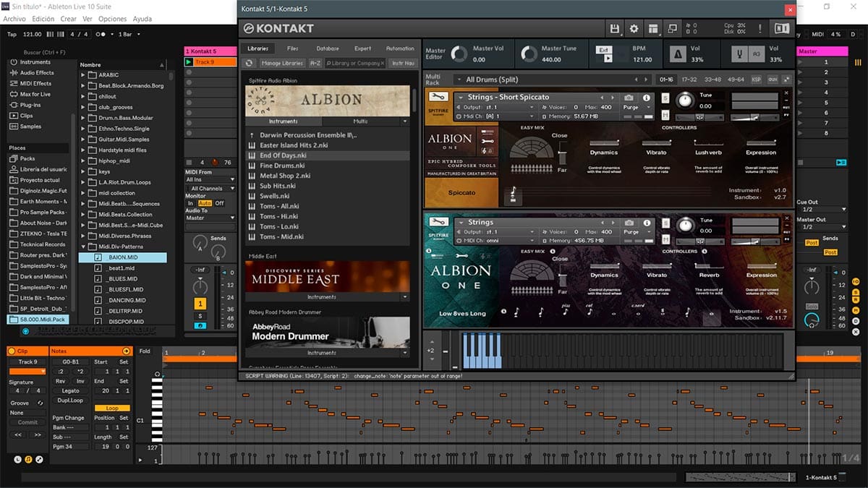
Task: Click the KSP multi script button
Action: pyautogui.click(x=756, y=80)
